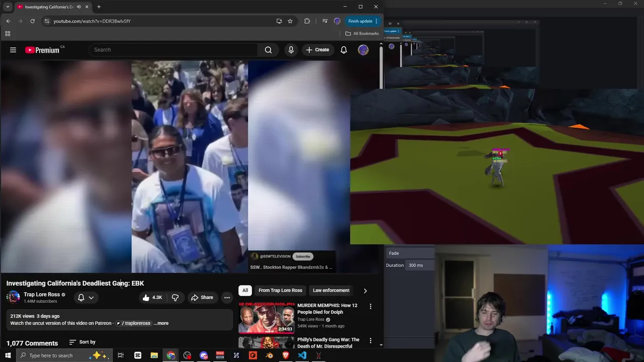The height and width of the screenshot is (362, 644).
Task: Mute the tab using speaker icon
Action: click(x=79, y=7)
